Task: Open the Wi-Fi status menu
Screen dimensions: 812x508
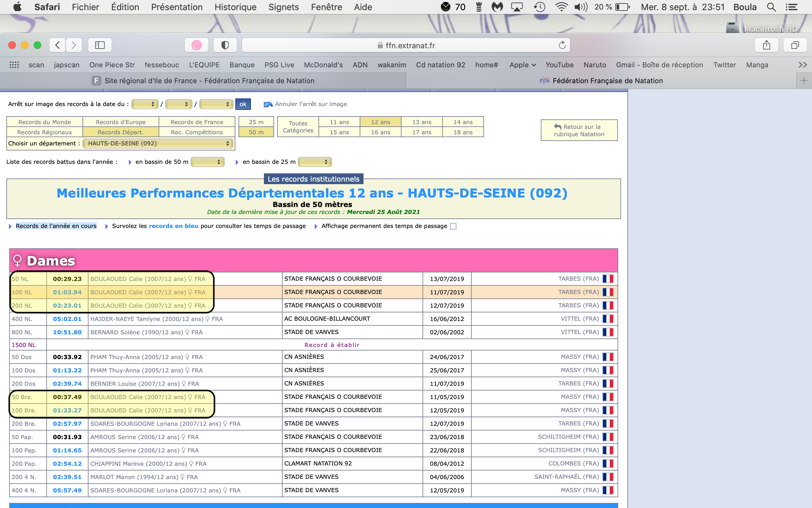Action: (x=561, y=7)
